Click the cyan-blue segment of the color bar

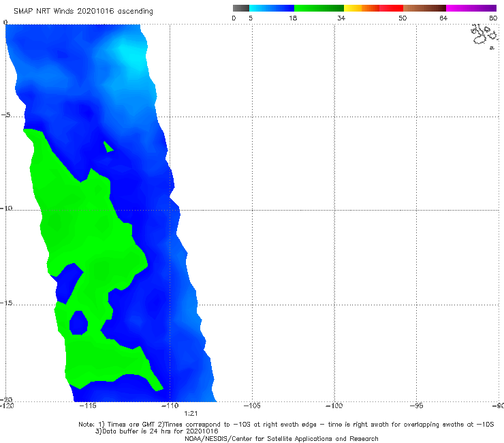click(272, 8)
